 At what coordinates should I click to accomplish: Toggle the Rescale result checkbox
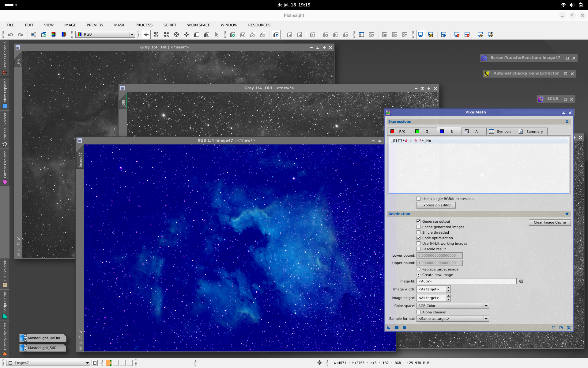pos(418,249)
